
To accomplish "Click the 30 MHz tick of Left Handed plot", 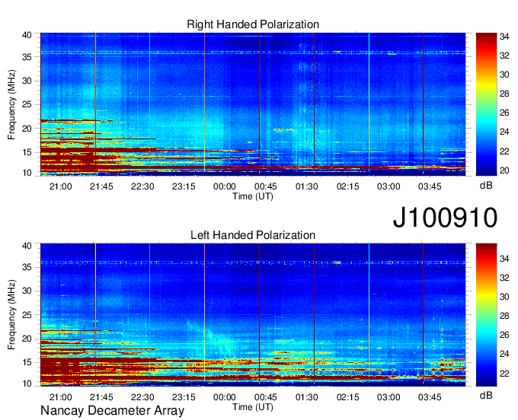I will pyautogui.click(x=27, y=291).
